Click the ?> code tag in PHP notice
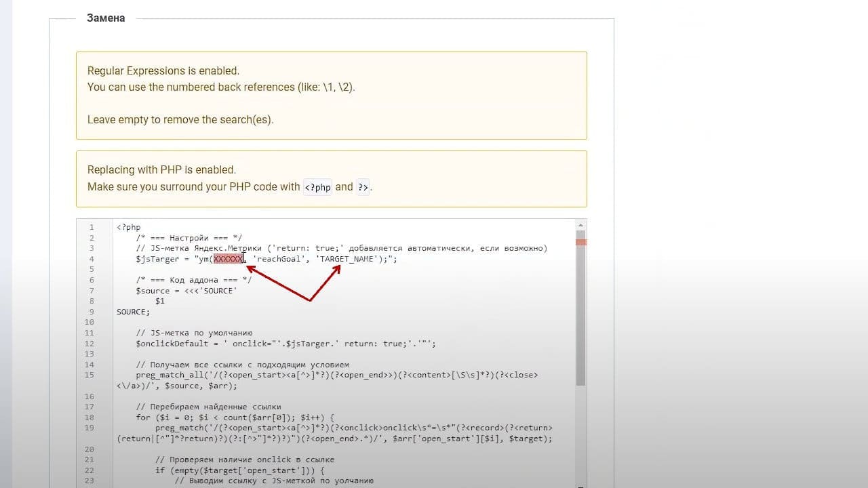 click(363, 187)
